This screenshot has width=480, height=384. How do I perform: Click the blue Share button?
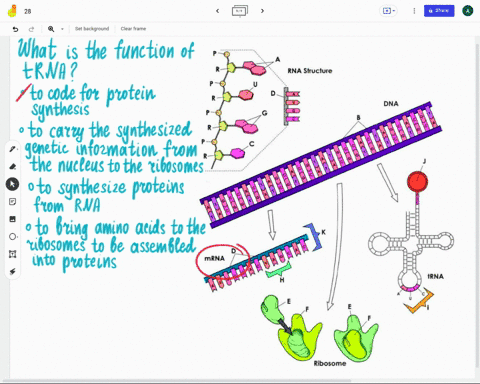(439, 11)
